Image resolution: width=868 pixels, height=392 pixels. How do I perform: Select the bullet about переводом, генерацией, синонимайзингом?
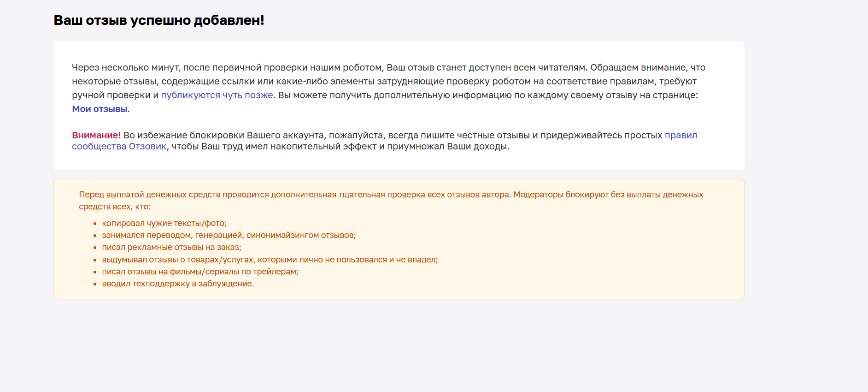tap(229, 235)
